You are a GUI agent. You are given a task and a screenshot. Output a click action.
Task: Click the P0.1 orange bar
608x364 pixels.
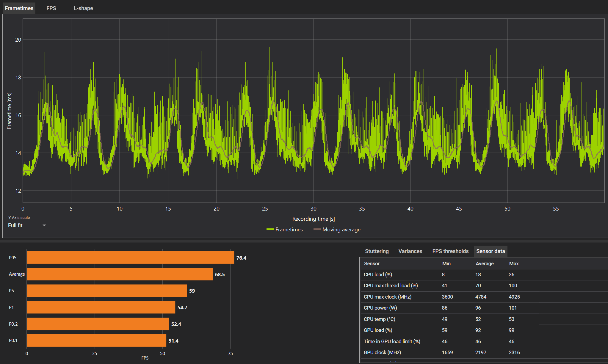point(96,341)
